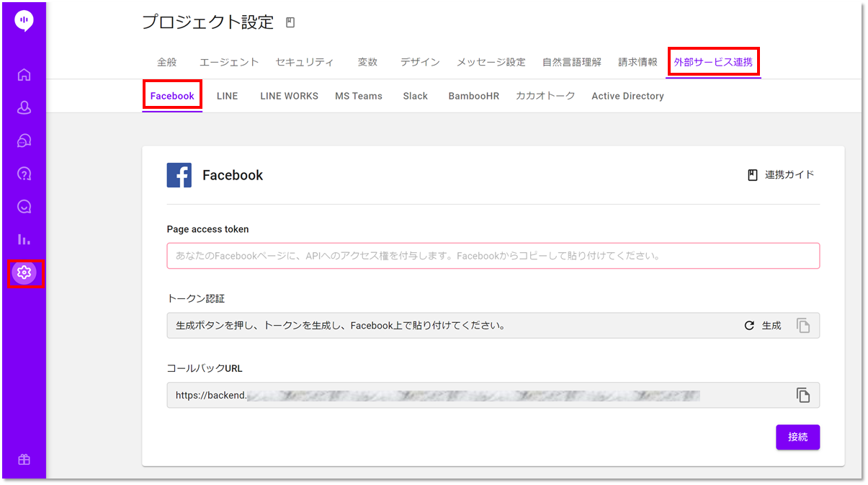Select the 外部サービス連携 tab
The width and height of the screenshot is (868, 485).
713,62
